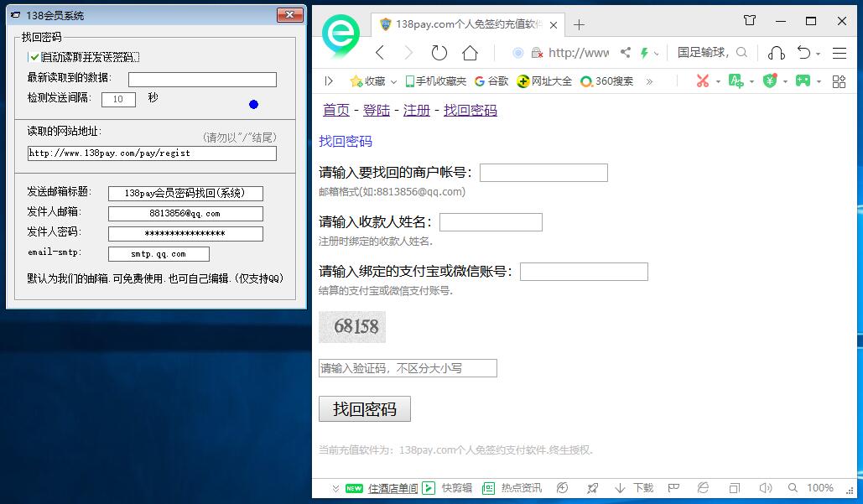Click the 商户帐号 input field

pyautogui.click(x=543, y=173)
